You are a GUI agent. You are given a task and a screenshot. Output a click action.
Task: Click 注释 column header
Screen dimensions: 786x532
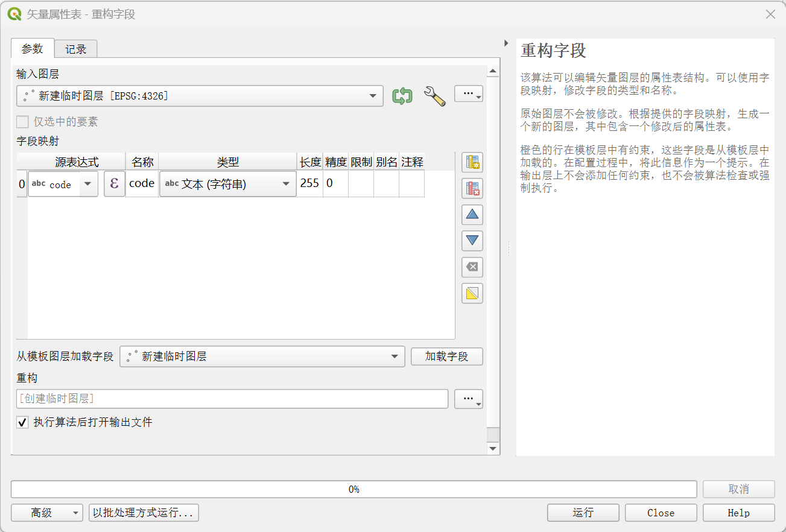[x=412, y=162]
